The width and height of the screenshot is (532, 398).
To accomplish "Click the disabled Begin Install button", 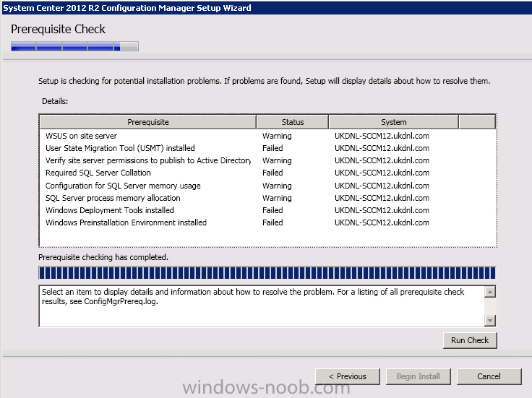I will [x=418, y=376].
